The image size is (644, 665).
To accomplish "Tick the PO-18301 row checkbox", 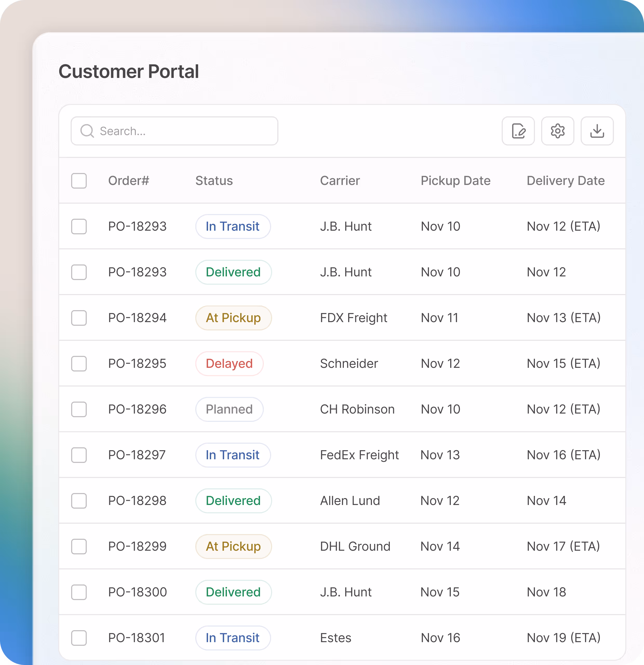I will coord(79,638).
